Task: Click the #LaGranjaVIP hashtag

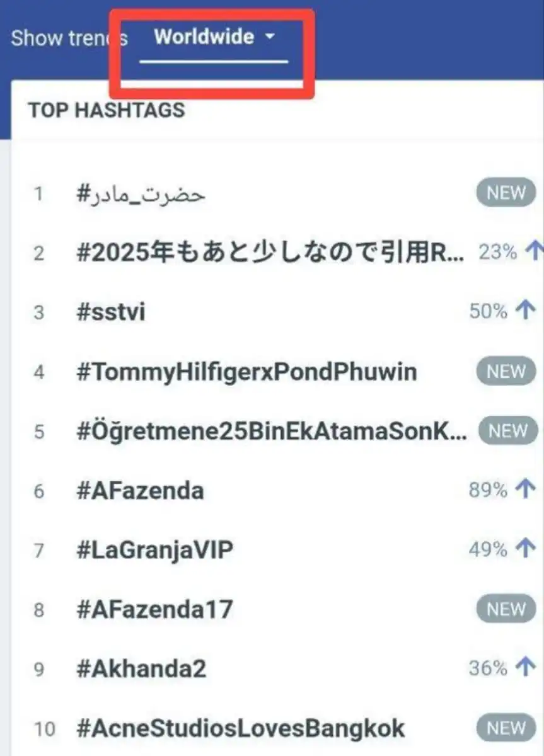Action: (x=154, y=550)
